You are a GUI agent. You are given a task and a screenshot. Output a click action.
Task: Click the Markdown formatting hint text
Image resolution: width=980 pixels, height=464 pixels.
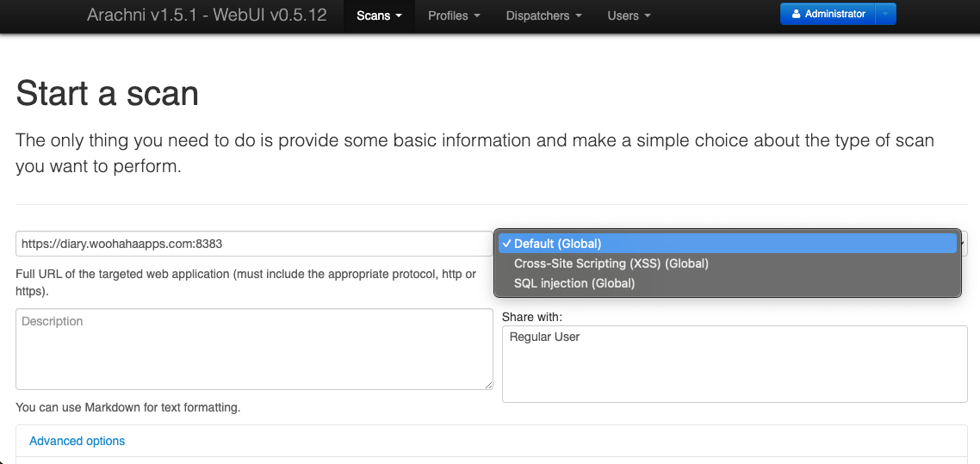[x=128, y=408]
